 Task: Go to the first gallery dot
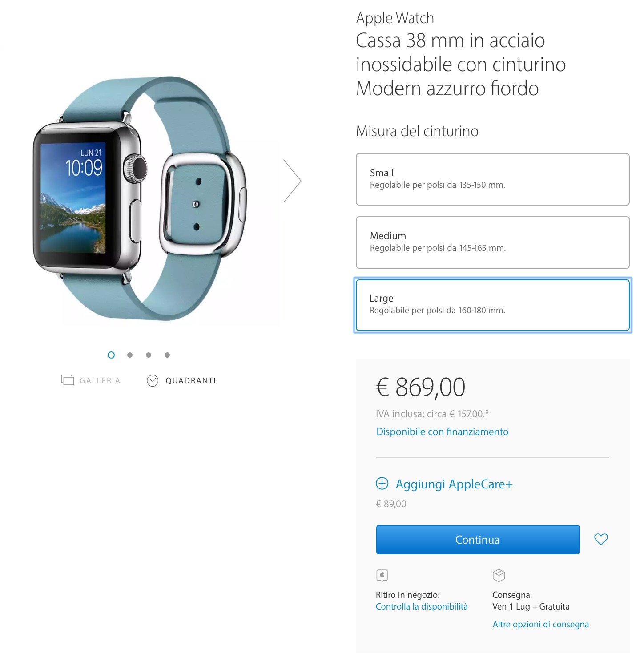[x=111, y=355]
